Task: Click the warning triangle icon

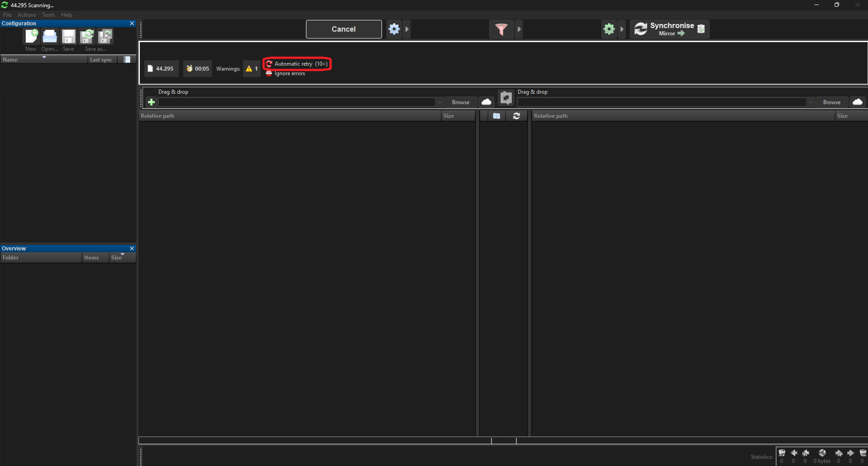Action: click(x=249, y=69)
